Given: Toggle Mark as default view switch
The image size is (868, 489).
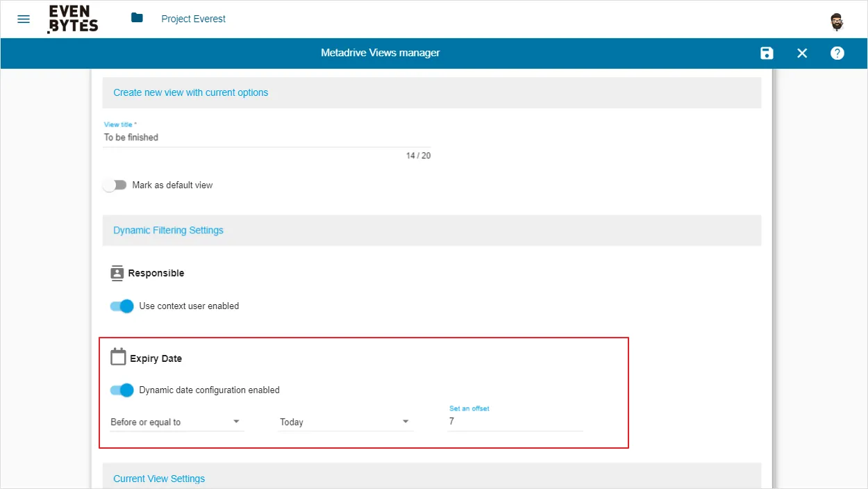Looking at the screenshot, I should (115, 185).
